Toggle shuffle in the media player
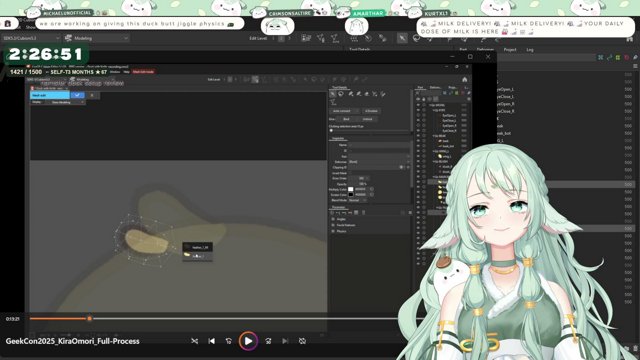Screen dimensions: 640x360 (195, 341)
